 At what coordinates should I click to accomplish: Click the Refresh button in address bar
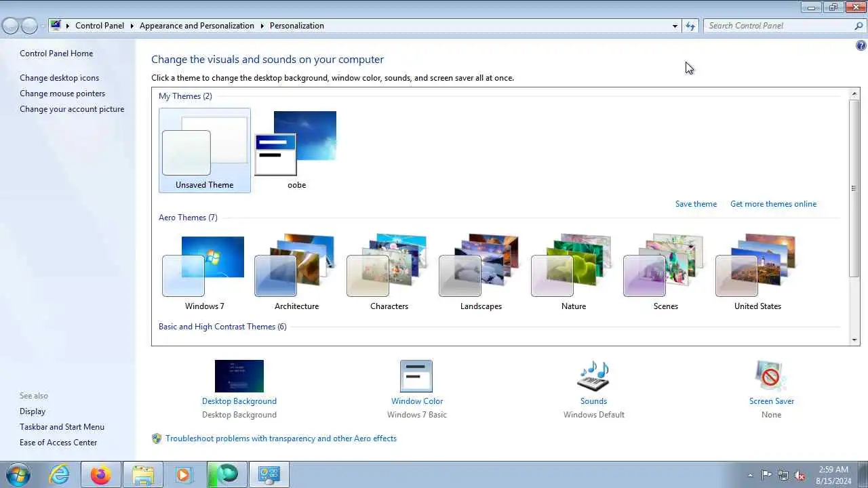(690, 26)
